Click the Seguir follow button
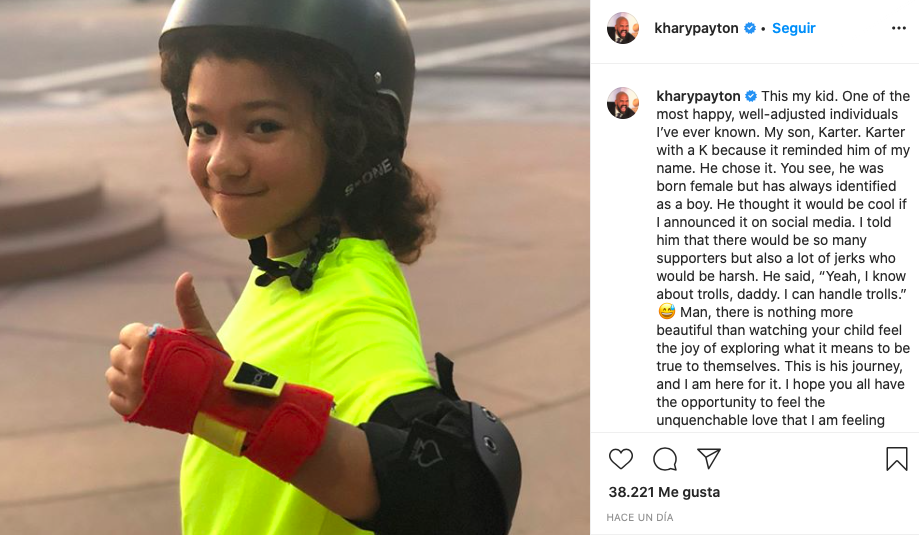 pyautogui.click(x=794, y=28)
